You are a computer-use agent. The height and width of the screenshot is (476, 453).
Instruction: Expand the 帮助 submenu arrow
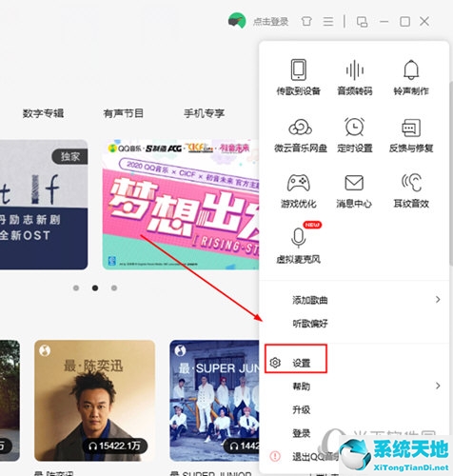click(x=438, y=386)
